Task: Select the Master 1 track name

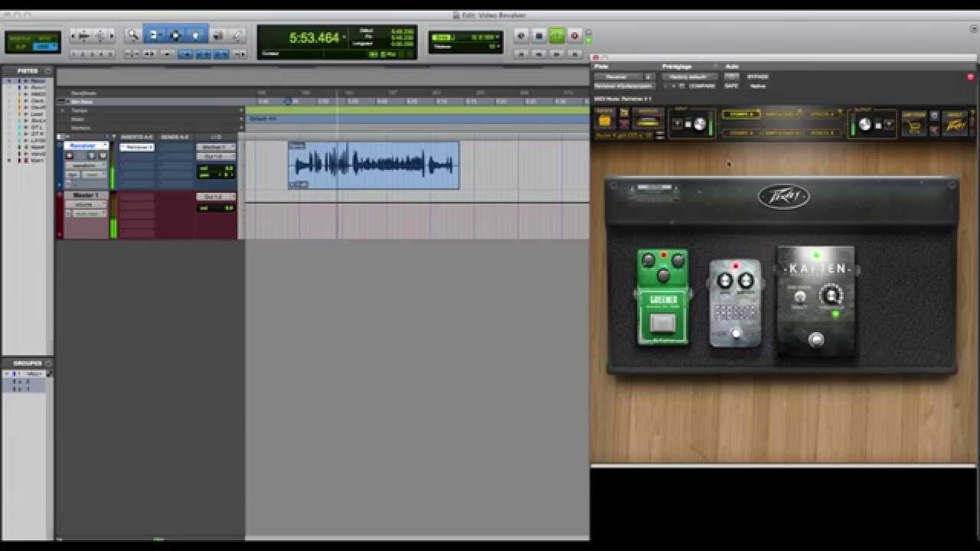Action: 86,195
